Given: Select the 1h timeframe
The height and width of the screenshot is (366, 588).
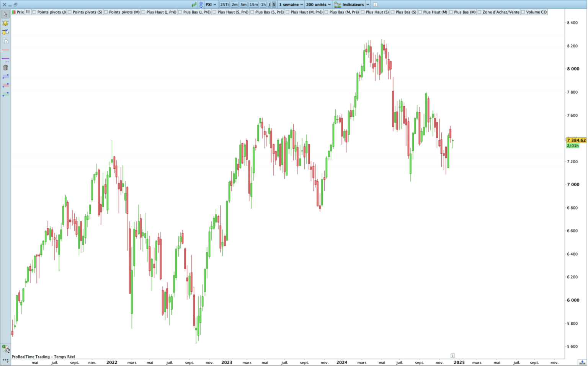Looking at the screenshot, I should coord(263,5).
